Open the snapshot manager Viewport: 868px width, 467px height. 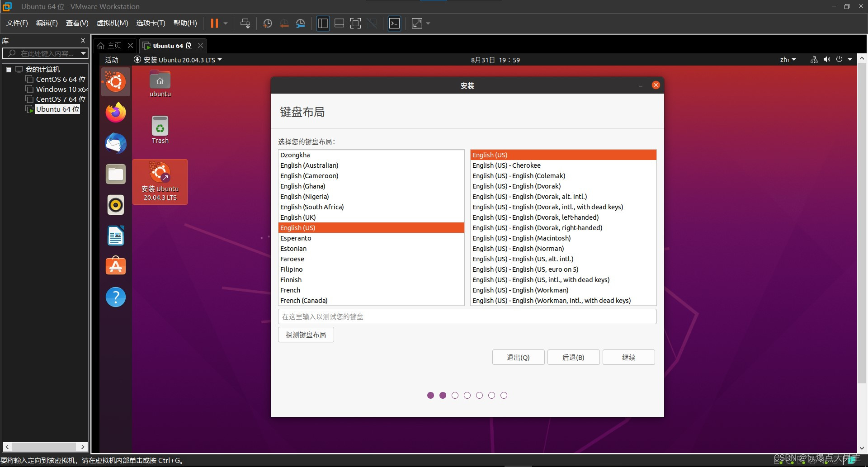[x=301, y=23]
